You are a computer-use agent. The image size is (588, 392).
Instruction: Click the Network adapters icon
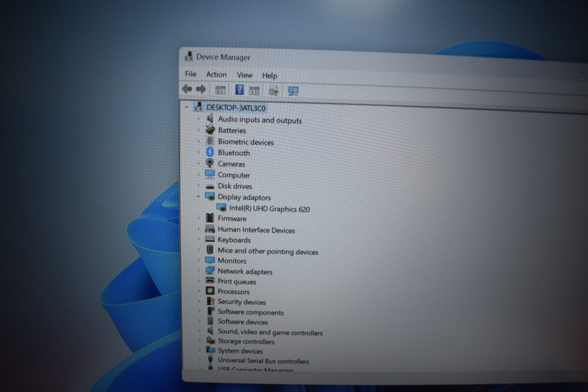tap(210, 270)
